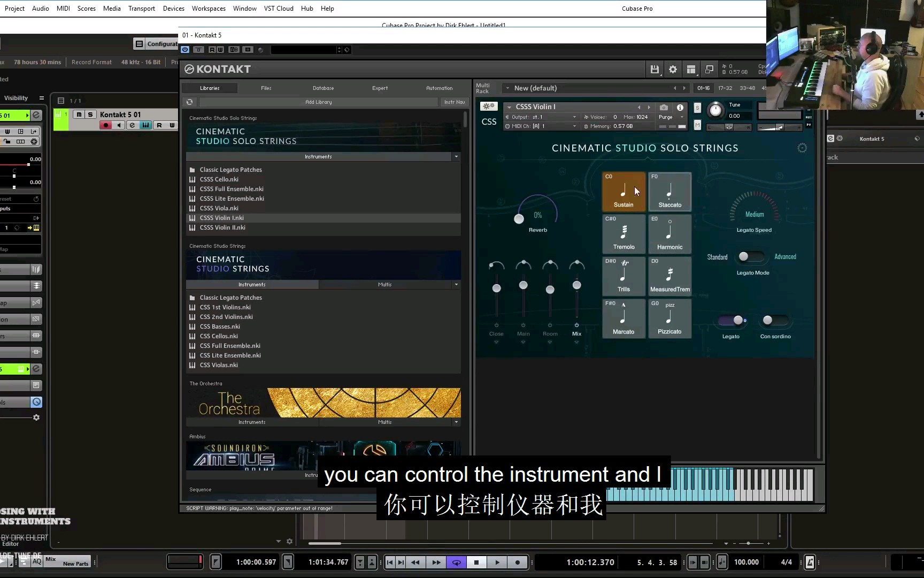Open Kontakt save/load files menu
924x578 pixels.
(654, 70)
